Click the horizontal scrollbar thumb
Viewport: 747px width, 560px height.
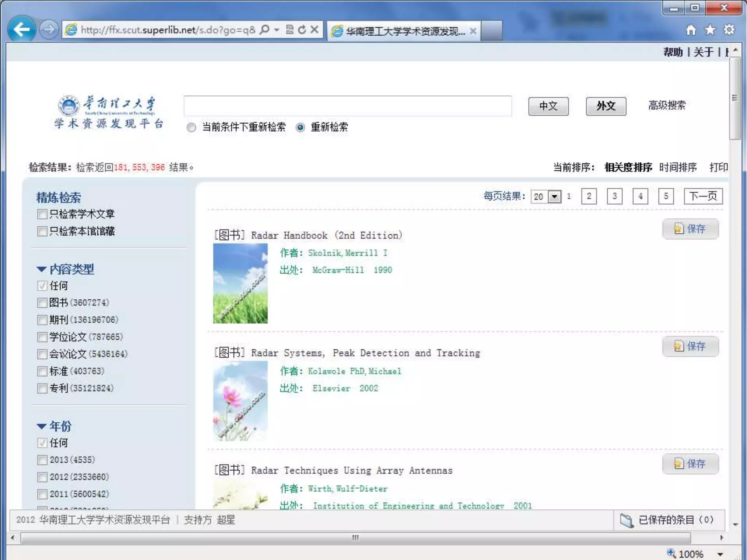[x=355, y=538]
